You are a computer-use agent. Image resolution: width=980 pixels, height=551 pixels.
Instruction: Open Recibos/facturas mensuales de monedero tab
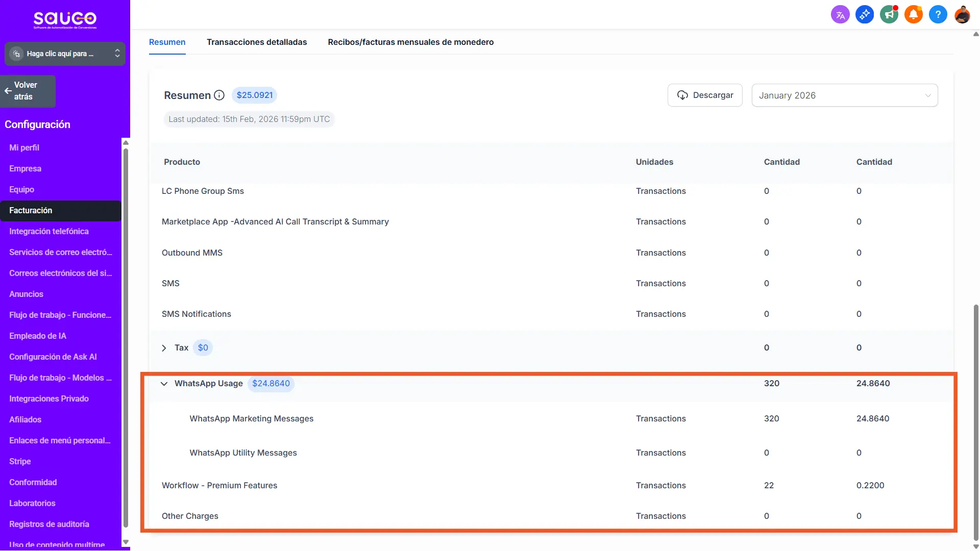pyautogui.click(x=410, y=42)
